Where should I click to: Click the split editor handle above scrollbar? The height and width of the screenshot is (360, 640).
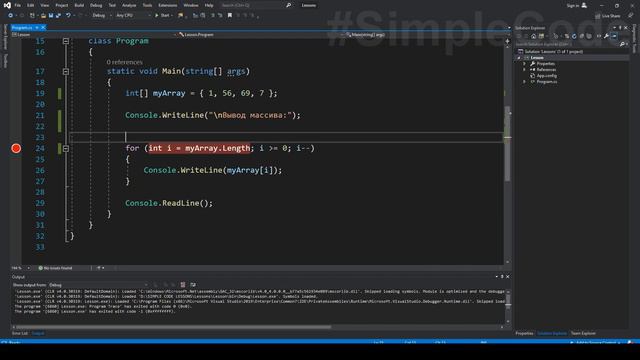point(507,41)
